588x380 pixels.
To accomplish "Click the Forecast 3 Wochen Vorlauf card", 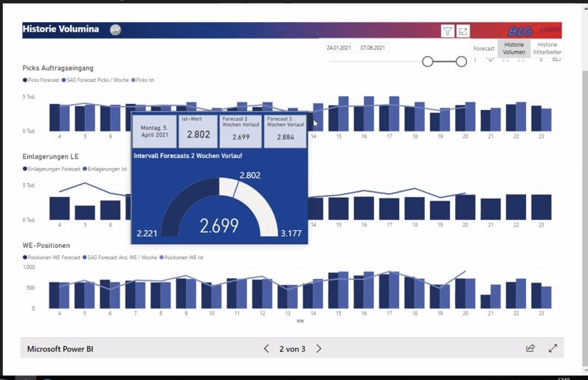I will 285,131.
